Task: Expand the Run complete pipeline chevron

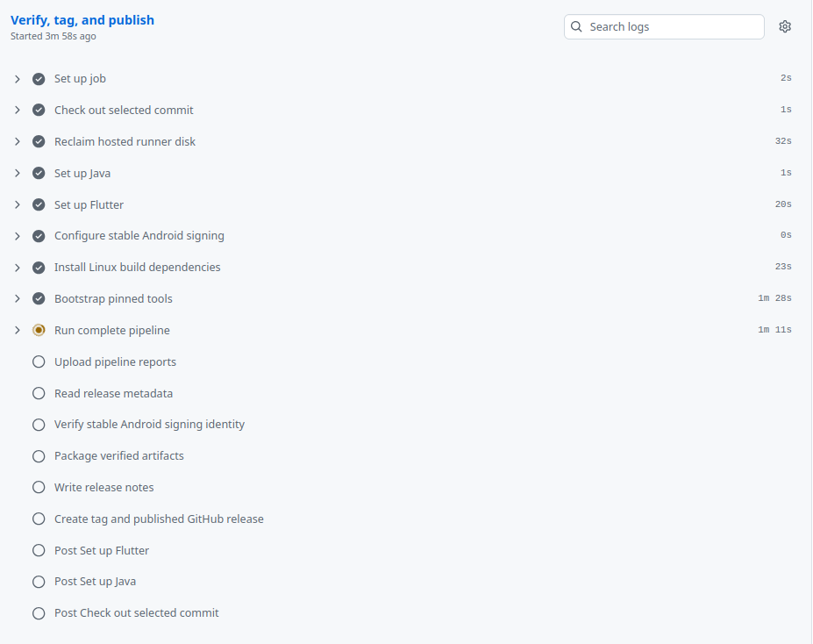Action: tap(18, 330)
